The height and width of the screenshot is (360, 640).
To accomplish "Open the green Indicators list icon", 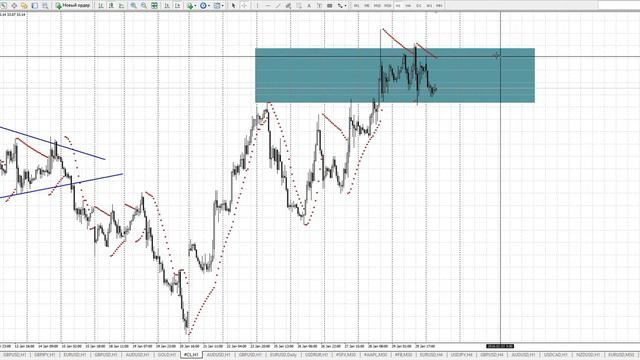I will click(190, 6).
